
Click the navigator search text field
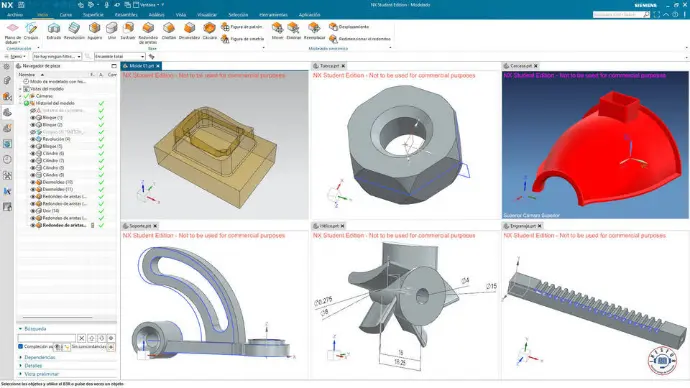[47, 338]
